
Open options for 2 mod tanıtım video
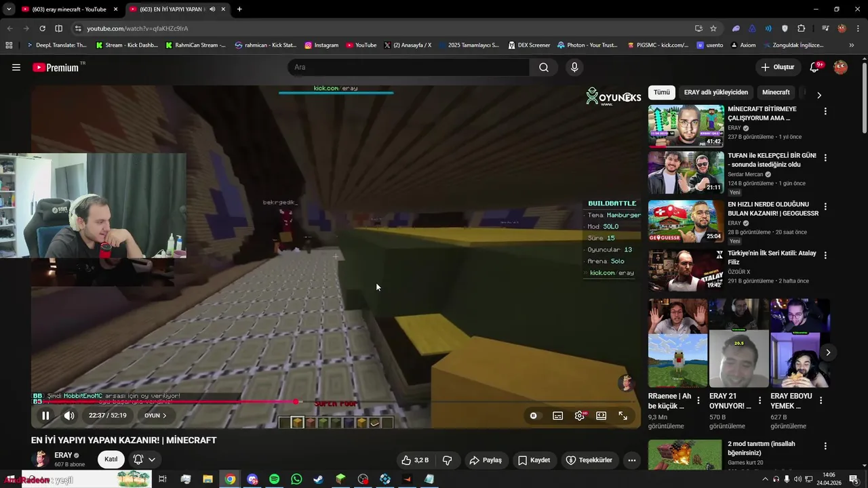tap(825, 447)
